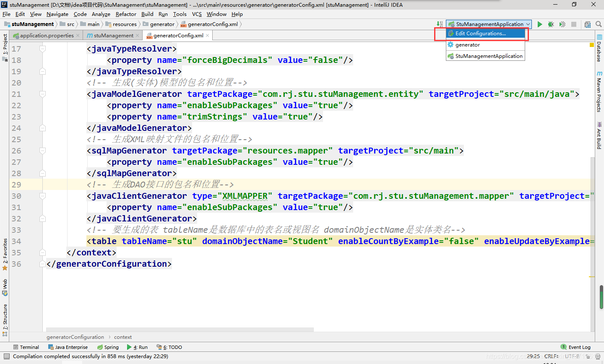Start debugging with the bug icon

(x=551, y=24)
